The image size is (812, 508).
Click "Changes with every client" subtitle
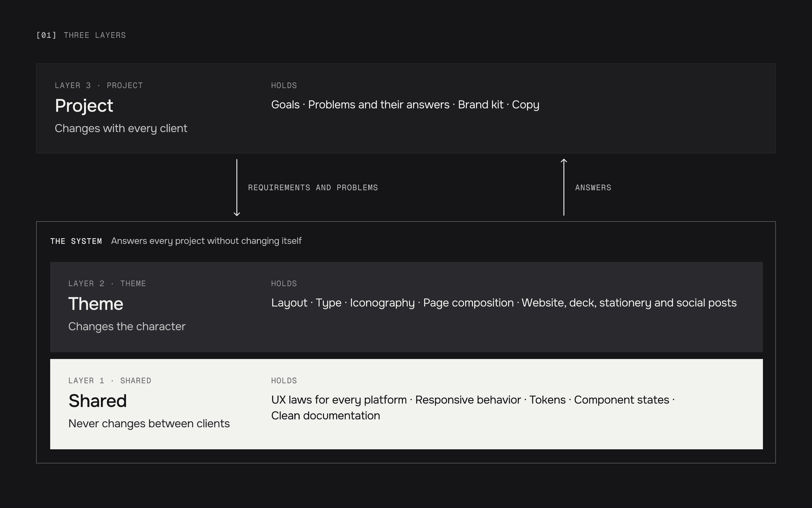click(x=121, y=128)
